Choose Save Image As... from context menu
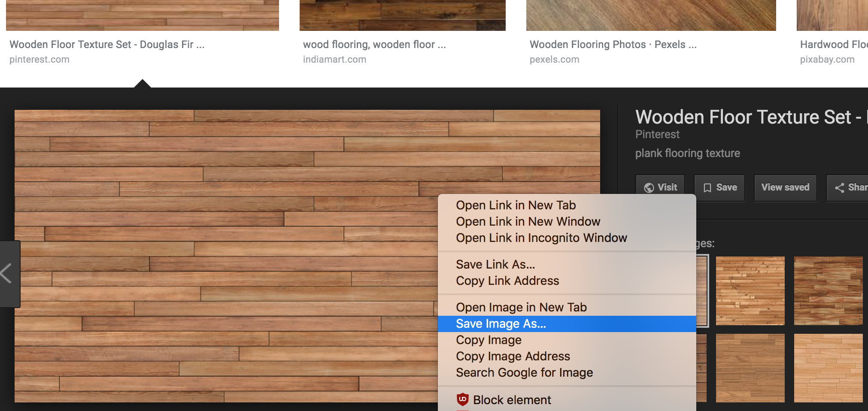The height and width of the screenshot is (411, 868). click(567, 324)
